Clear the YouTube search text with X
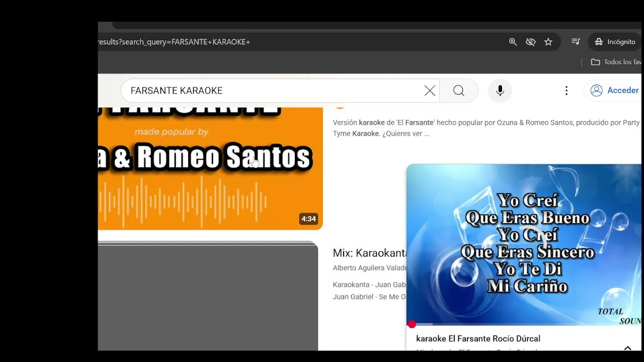 pos(430,90)
